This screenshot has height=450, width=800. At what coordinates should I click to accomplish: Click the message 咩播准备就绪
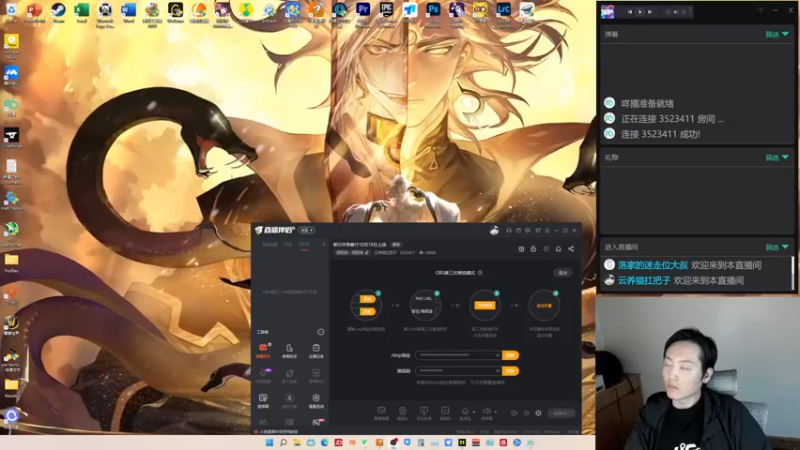pyautogui.click(x=647, y=104)
